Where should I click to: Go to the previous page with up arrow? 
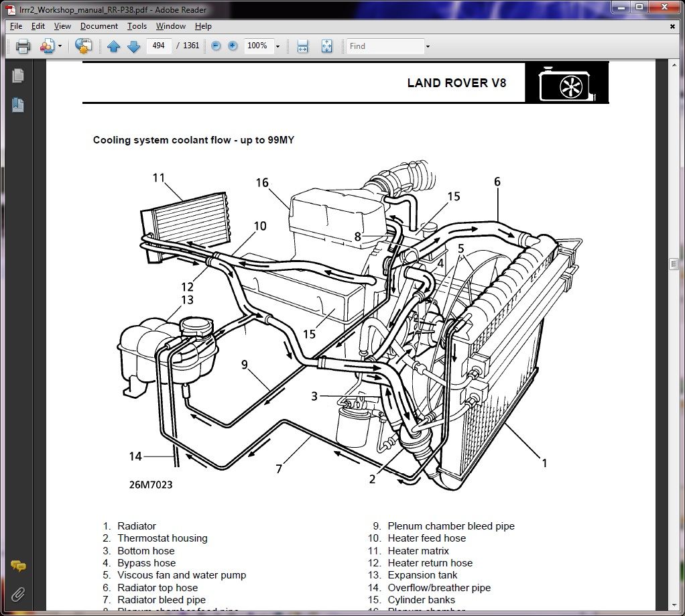(113, 46)
